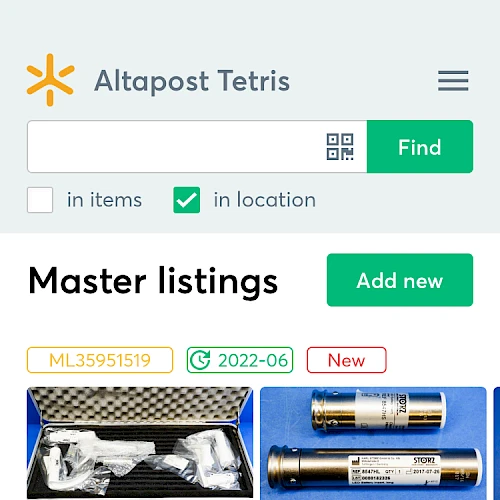Image resolution: width=500 pixels, height=500 pixels.
Task: Click the orange Altapost star logo
Action: [x=50, y=80]
